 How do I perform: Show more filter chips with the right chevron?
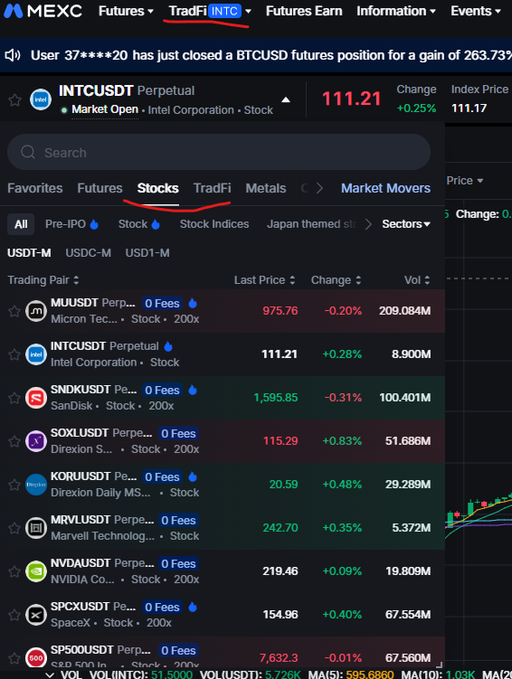[368, 224]
